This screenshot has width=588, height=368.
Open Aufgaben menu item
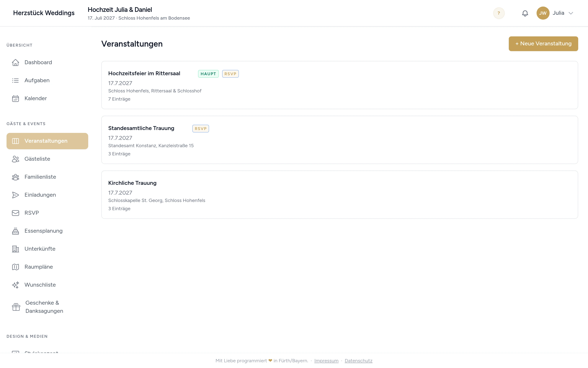pos(47,81)
